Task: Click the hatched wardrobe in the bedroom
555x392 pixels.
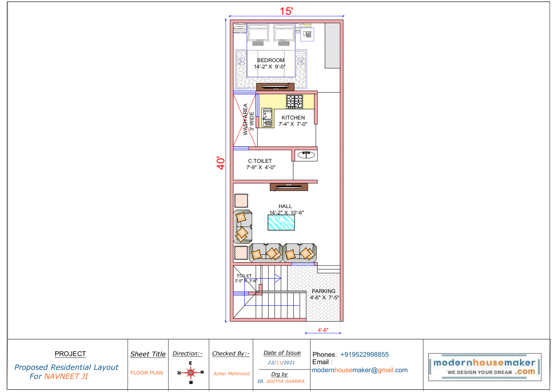Action: [332, 45]
